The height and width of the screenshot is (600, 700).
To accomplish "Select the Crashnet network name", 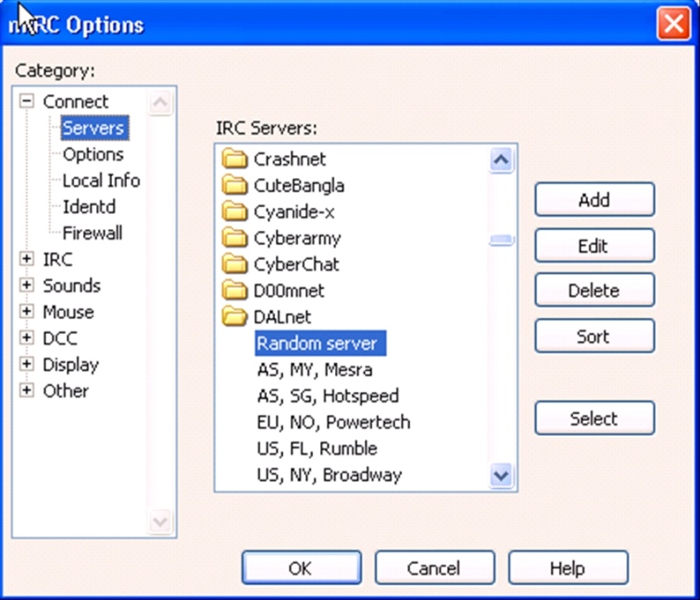I will (290, 159).
